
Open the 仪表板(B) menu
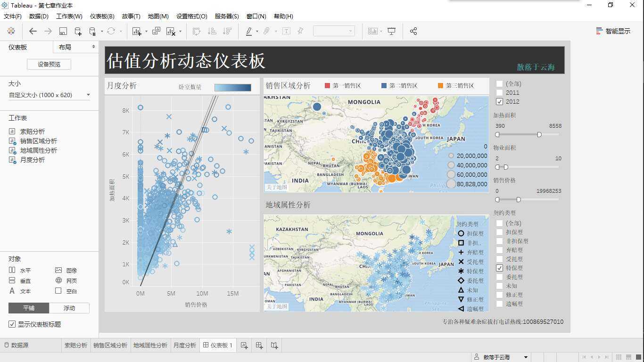(102, 16)
